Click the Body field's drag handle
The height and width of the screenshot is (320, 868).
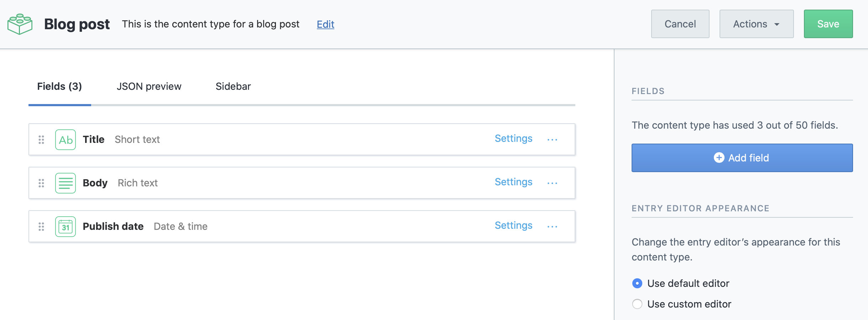click(x=41, y=183)
